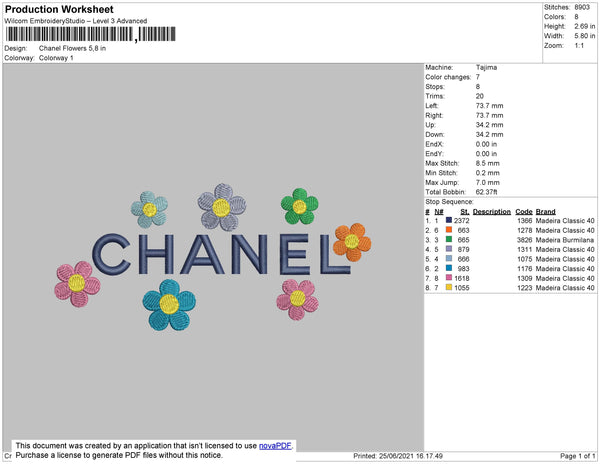The image size is (600, 464).
Task: Click 'Madeira Burmilana' brand in stop row 3
Action: pos(565,240)
